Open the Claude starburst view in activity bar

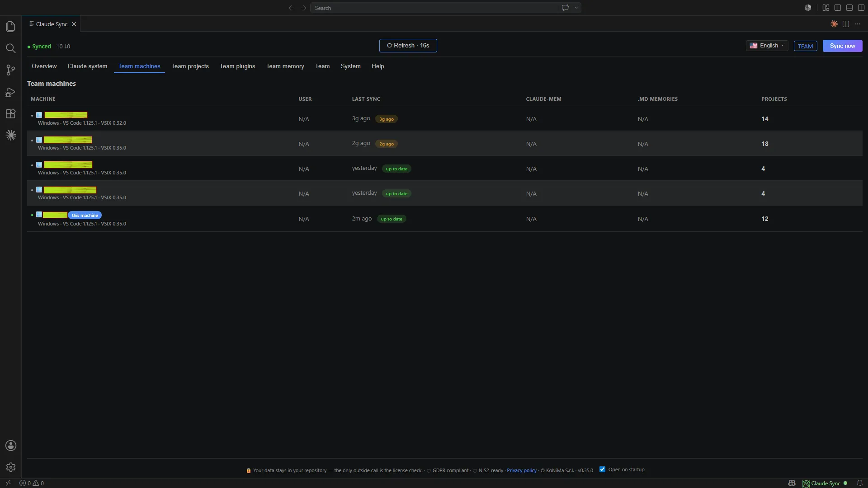[11, 135]
